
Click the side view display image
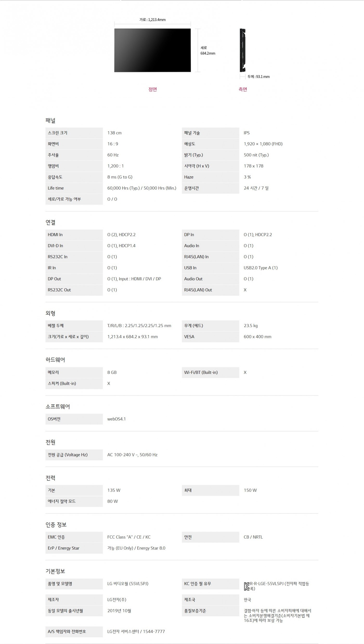point(243,50)
